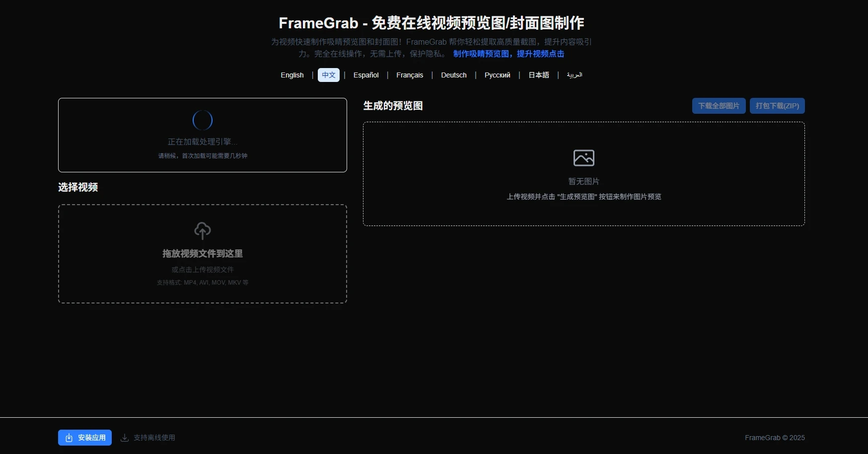Click the 拖放视频文件到这里 upload area

pyautogui.click(x=203, y=254)
